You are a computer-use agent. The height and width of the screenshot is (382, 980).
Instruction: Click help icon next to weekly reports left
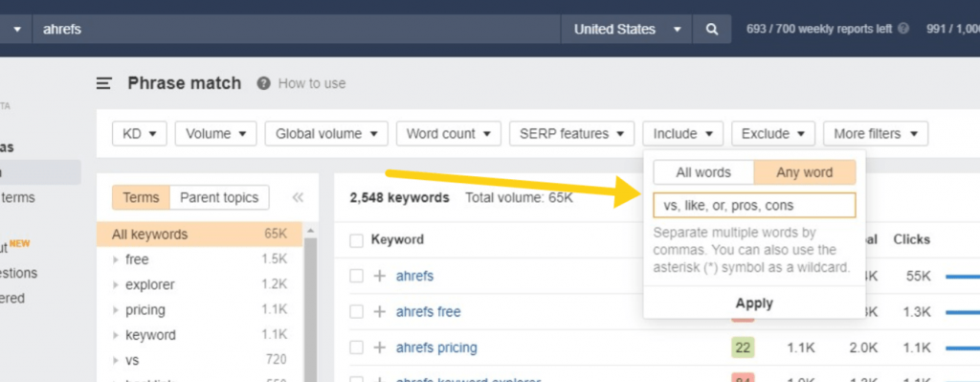click(903, 29)
